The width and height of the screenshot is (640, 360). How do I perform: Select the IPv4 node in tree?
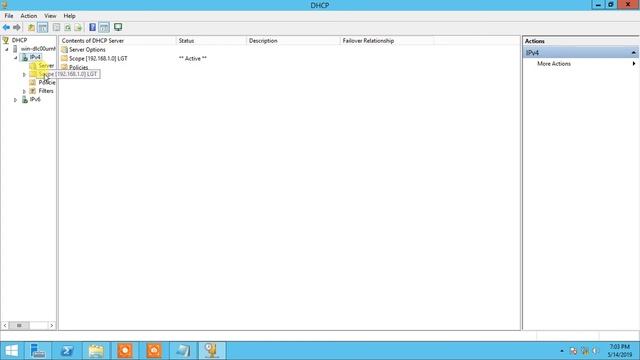click(35, 57)
